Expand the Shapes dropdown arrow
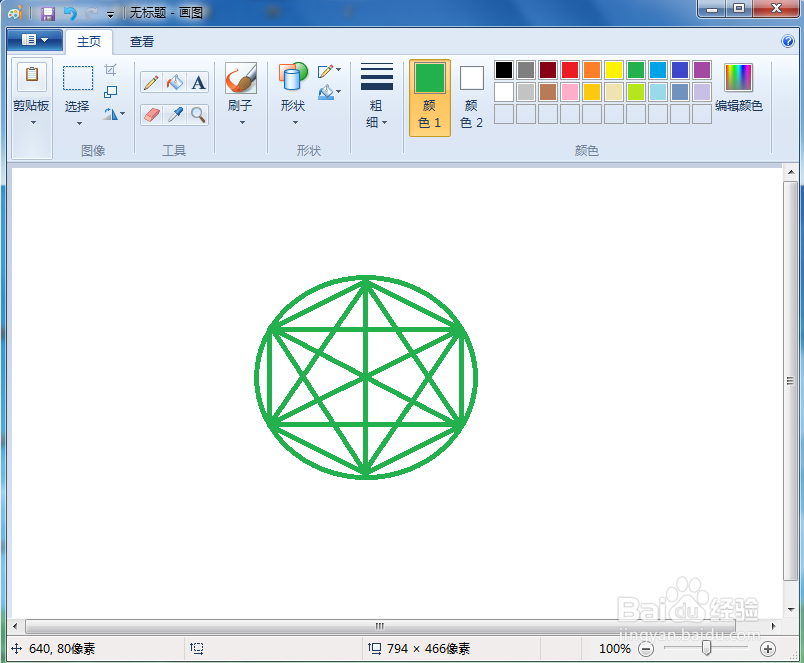 point(295,123)
